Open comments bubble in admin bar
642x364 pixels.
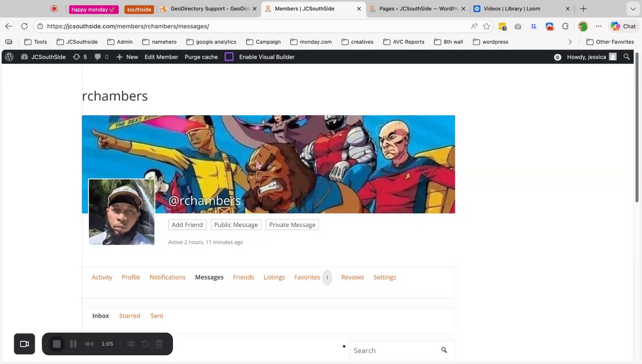tap(101, 57)
